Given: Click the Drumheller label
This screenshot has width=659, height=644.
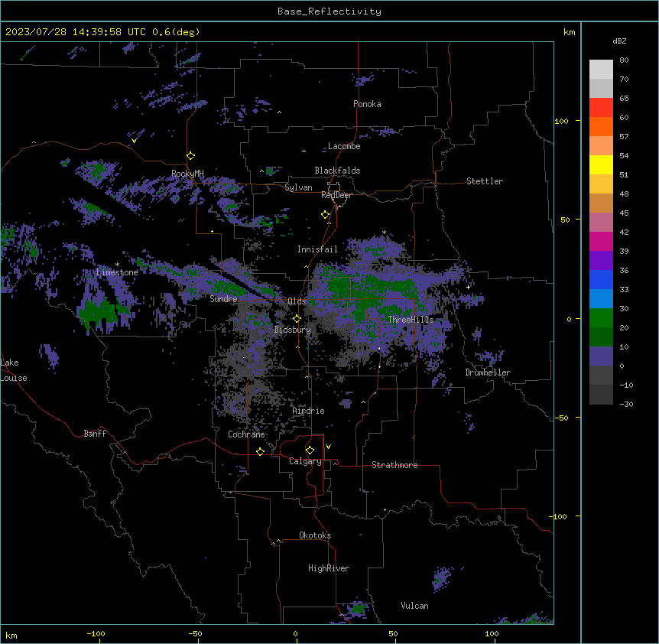Looking at the screenshot, I should (488, 372).
